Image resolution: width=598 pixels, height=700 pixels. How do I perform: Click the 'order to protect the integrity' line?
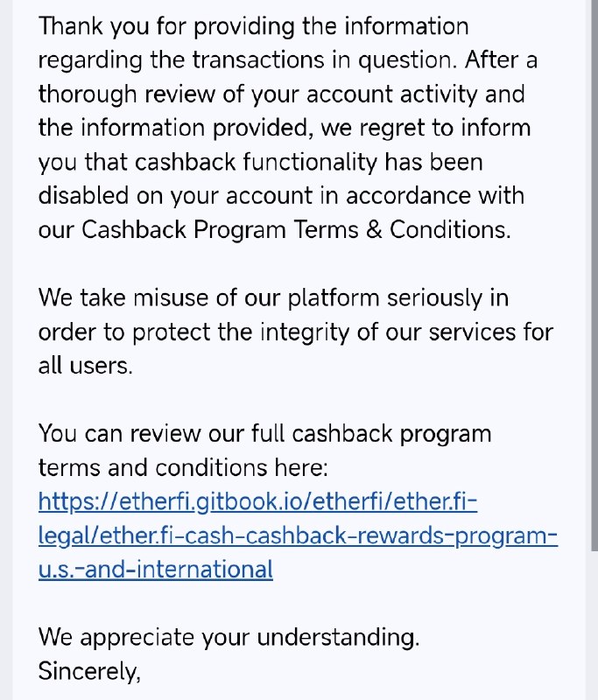(x=296, y=332)
